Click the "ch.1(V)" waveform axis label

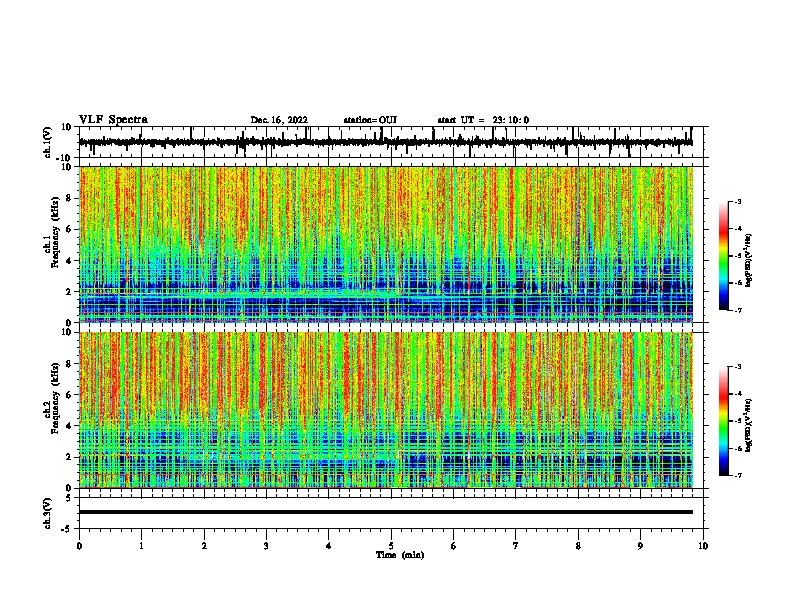coord(48,142)
